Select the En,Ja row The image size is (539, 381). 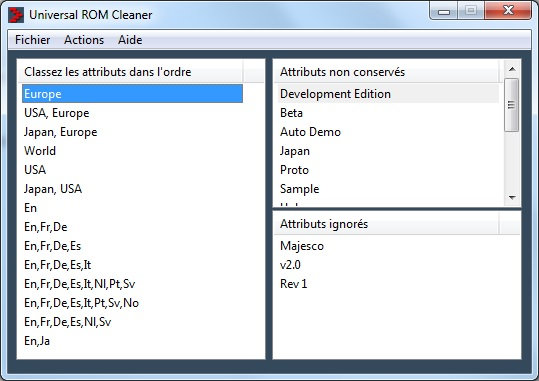[x=132, y=340]
